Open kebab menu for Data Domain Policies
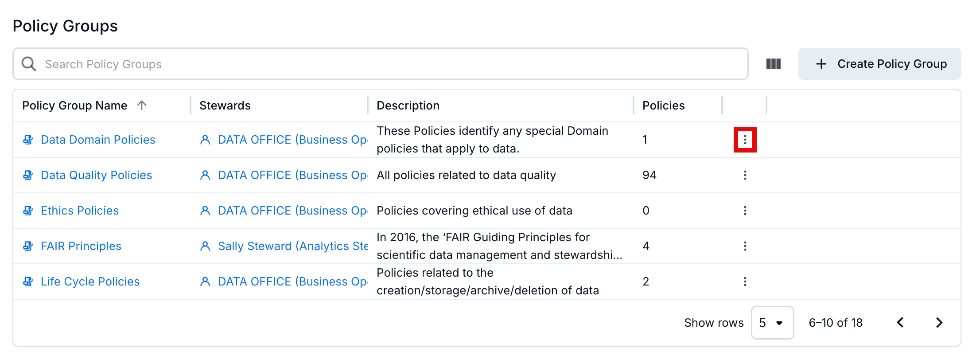This screenshot has height=360, width=980. [x=745, y=140]
